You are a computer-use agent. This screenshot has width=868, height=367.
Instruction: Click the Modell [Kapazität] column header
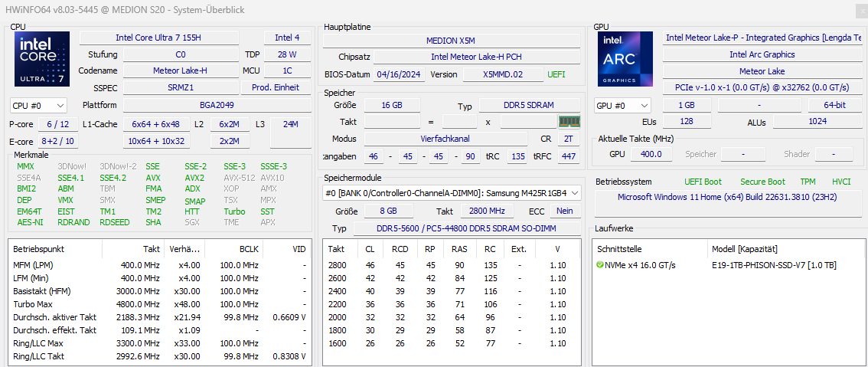coord(785,249)
